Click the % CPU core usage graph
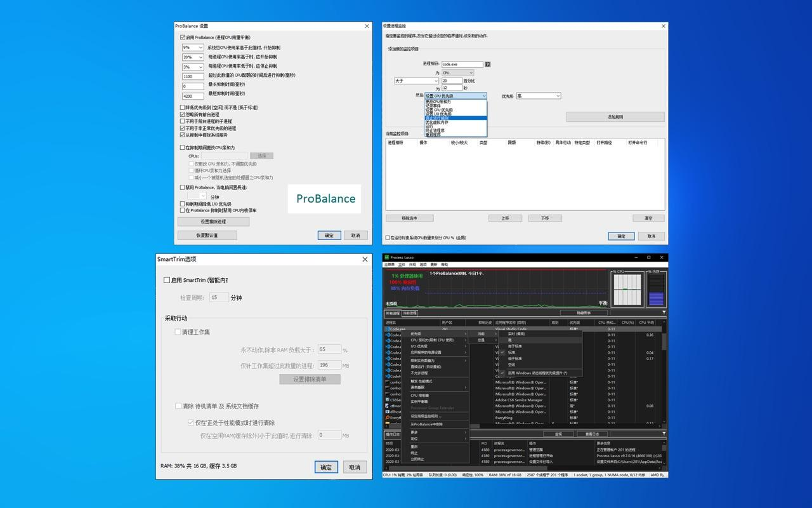Screen dimensions: 812x508 click(x=625, y=290)
